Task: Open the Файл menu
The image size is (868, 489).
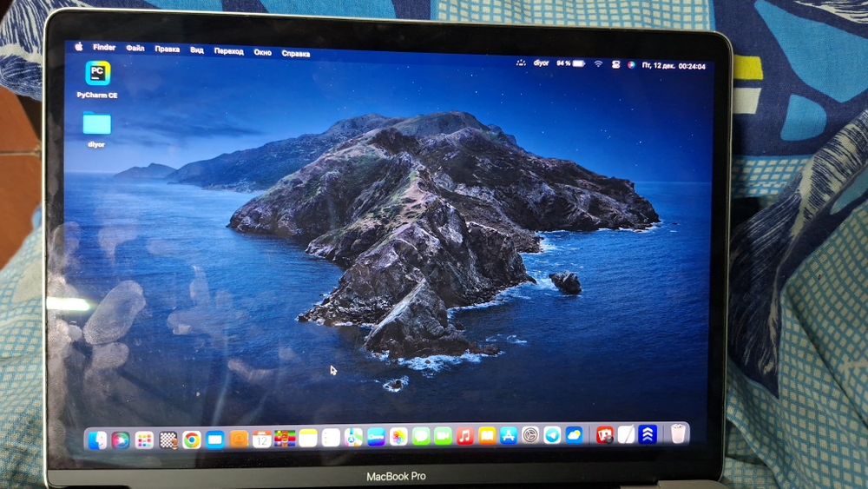Action: [135, 49]
